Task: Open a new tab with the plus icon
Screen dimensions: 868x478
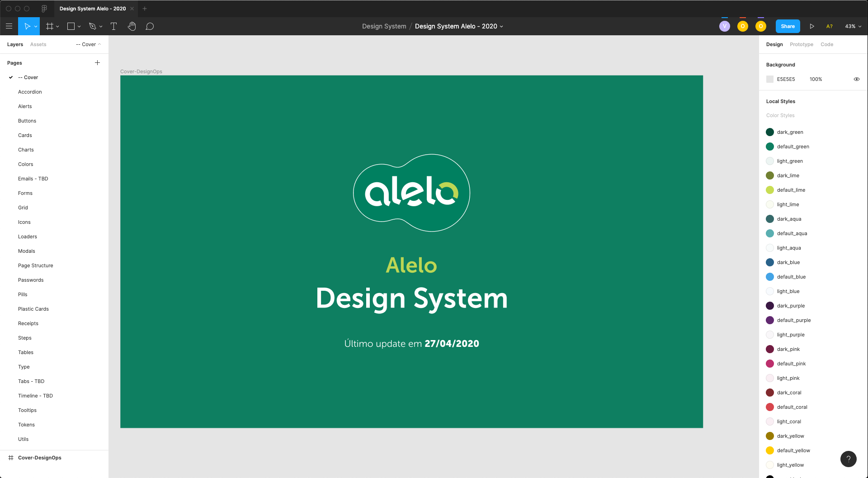Action: (x=145, y=9)
